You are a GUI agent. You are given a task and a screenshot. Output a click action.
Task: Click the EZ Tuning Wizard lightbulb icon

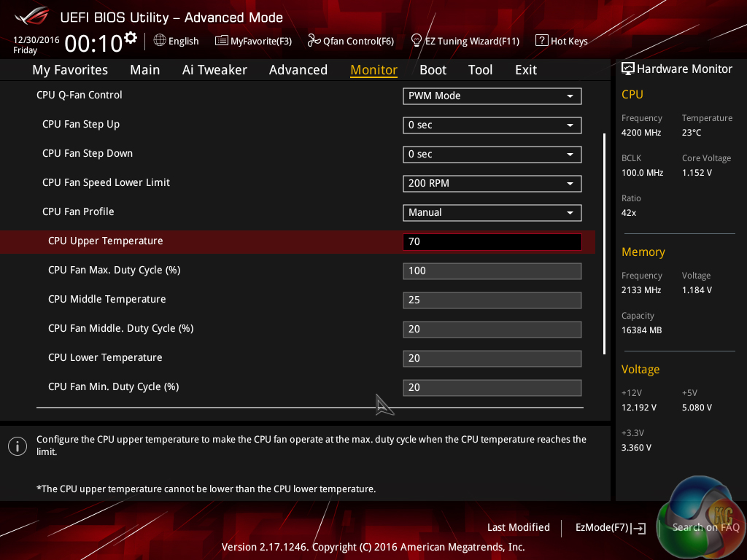tap(417, 41)
